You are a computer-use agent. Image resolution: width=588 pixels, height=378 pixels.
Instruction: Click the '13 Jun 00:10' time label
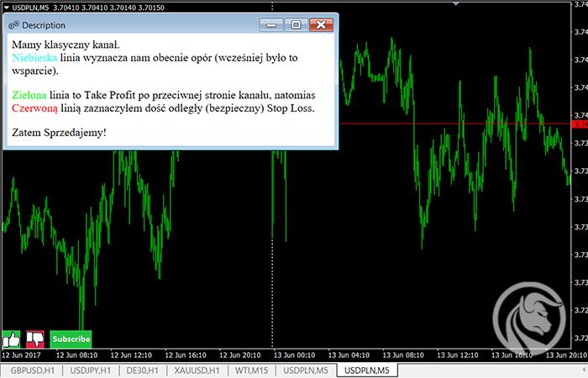(x=294, y=354)
